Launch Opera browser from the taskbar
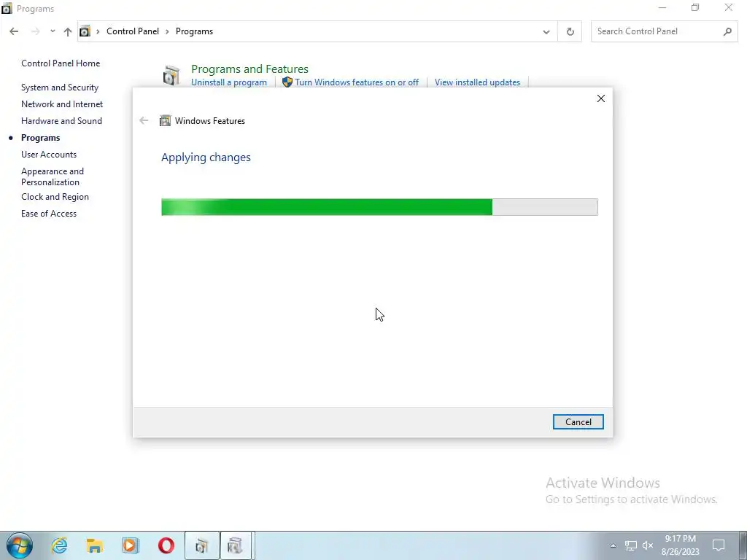 coord(166,545)
